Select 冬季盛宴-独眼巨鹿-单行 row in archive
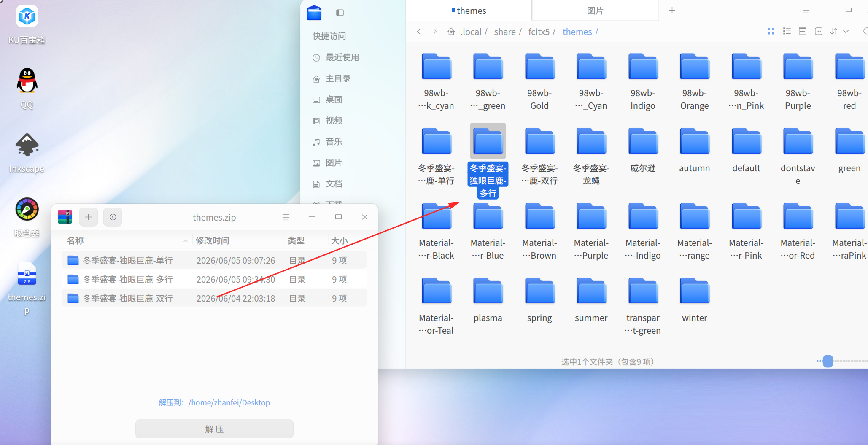Screen dimensions: 868x445 tap(214, 260)
